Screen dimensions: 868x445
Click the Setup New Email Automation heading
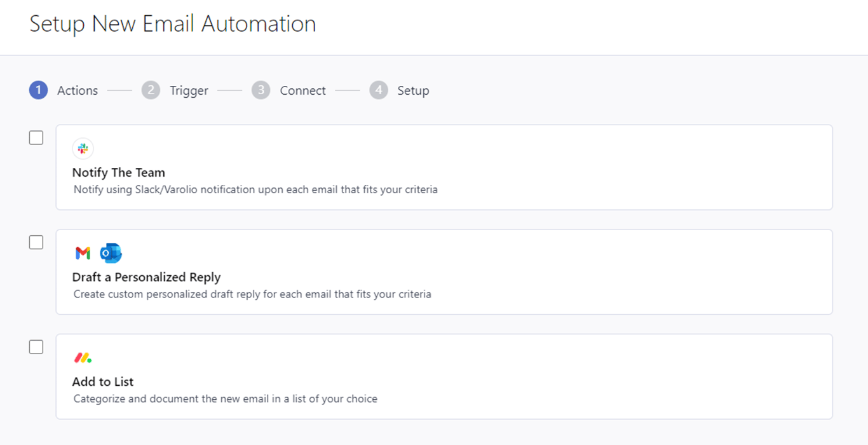(173, 24)
